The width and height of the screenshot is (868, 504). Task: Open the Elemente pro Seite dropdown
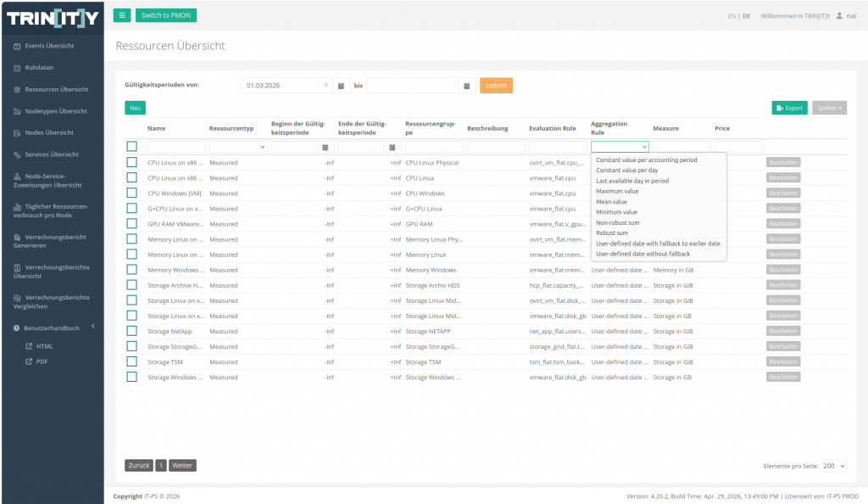point(834,466)
